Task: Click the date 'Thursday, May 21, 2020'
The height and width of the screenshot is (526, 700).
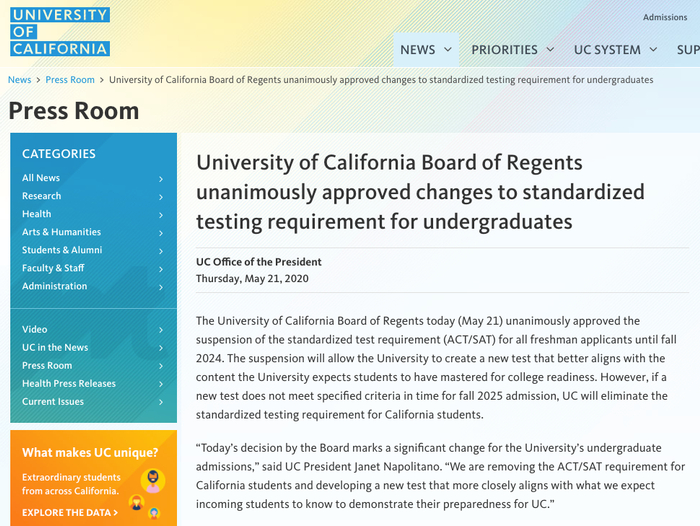Action: coord(252,279)
